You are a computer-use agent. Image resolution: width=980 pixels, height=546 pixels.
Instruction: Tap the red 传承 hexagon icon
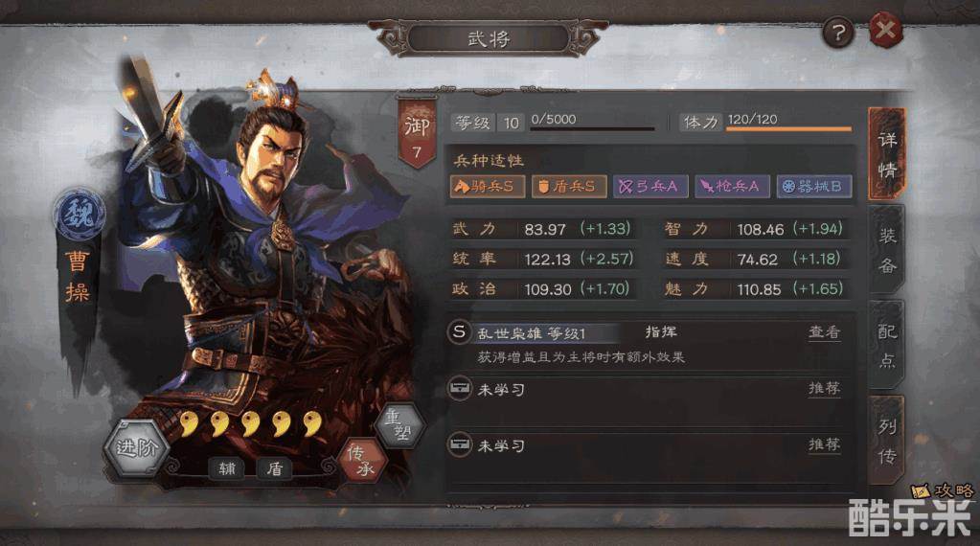tap(362, 461)
